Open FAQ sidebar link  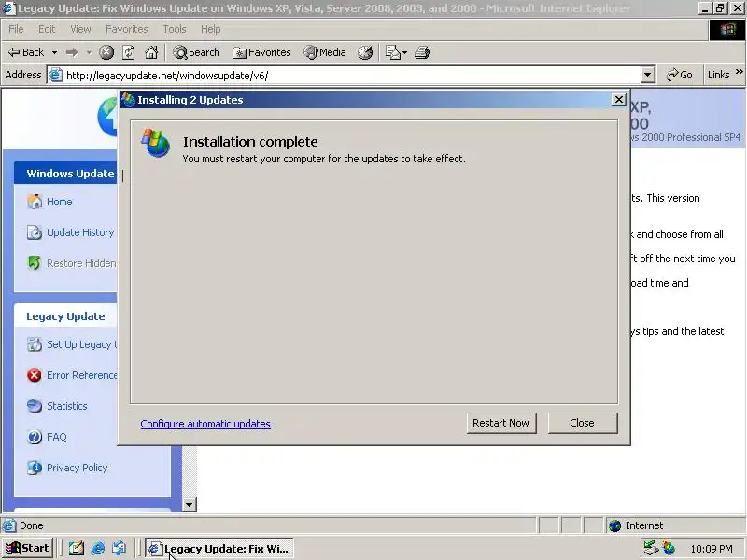pyautogui.click(x=57, y=437)
